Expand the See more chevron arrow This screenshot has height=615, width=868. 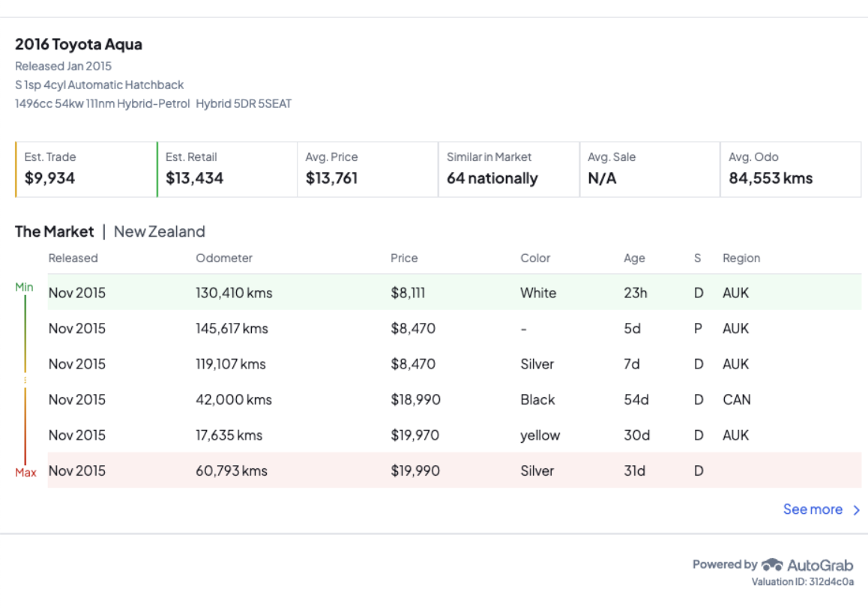857,510
